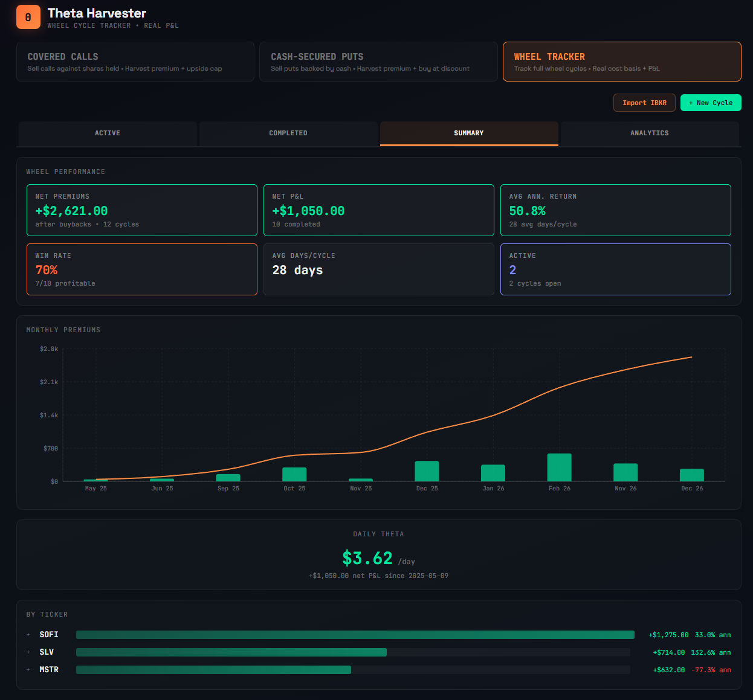Click the SOFI annualized return progress bar
The image size is (753, 700).
click(x=354, y=635)
